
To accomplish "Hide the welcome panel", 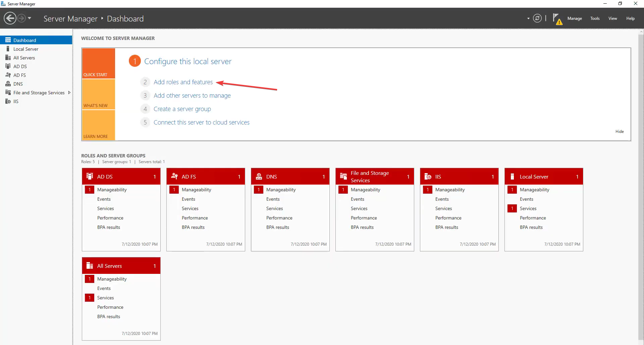I will click(620, 131).
